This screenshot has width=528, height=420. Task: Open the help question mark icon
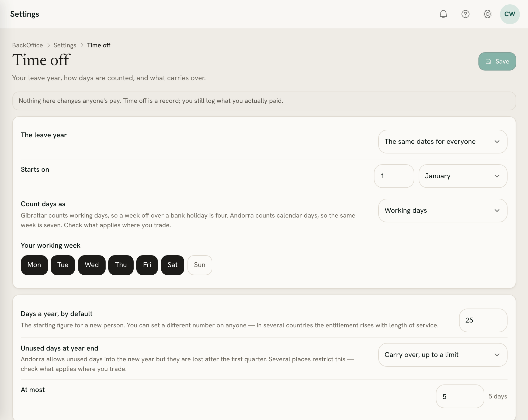(465, 14)
